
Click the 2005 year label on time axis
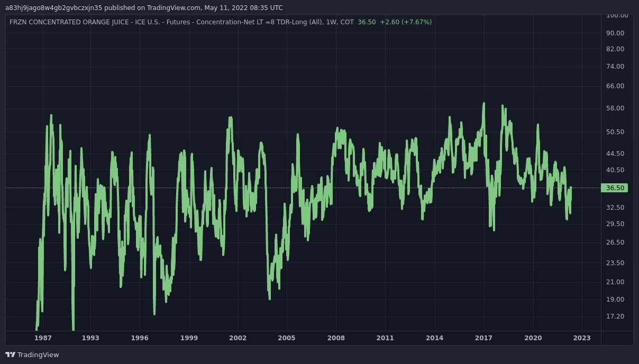pyautogui.click(x=287, y=338)
